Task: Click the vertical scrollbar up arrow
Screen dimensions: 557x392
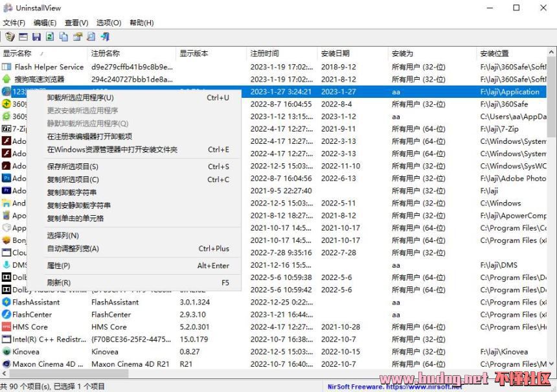Action: tap(551, 52)
